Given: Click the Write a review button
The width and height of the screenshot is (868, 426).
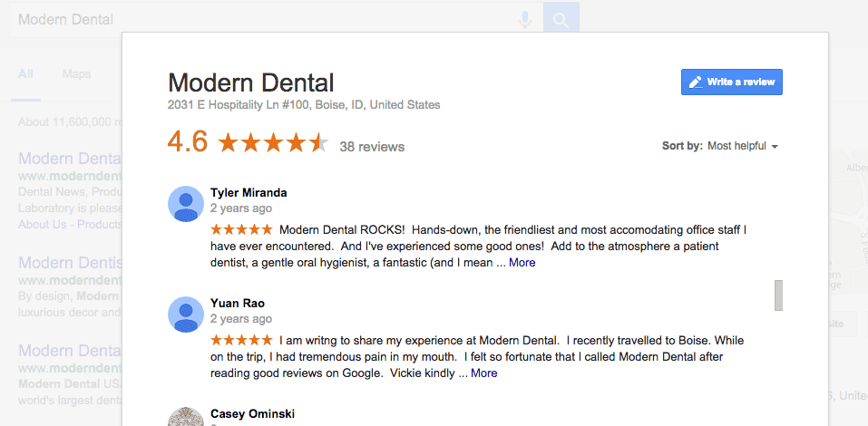Looking at the screenshot, I should pos(731,82).
